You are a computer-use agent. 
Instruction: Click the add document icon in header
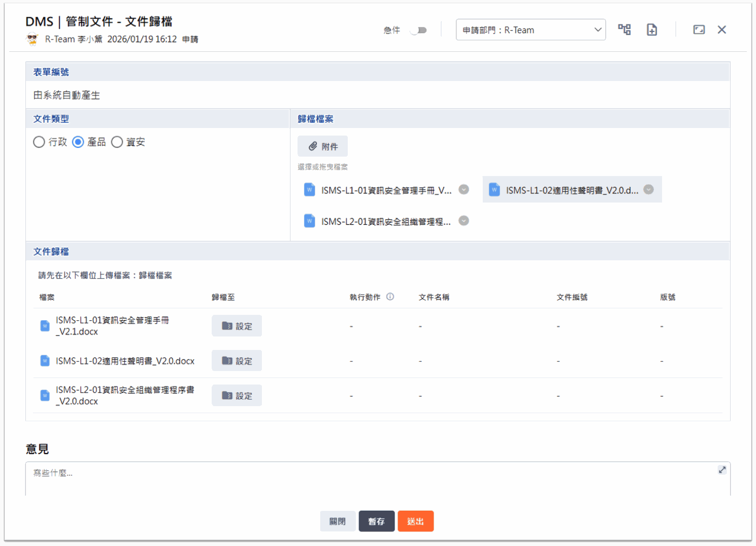pyautogui.click(x=652, y=30)
